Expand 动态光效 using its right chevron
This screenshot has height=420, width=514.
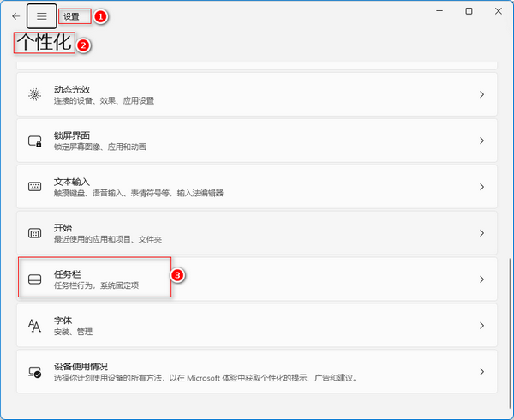[x=482, y=94]
